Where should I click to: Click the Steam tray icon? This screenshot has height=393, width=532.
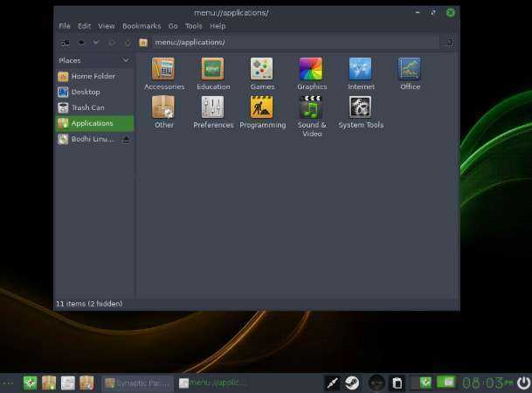point(352,383)
